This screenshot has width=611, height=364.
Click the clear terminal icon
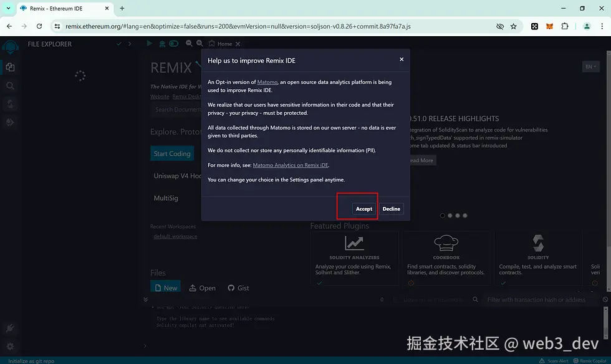605,299
